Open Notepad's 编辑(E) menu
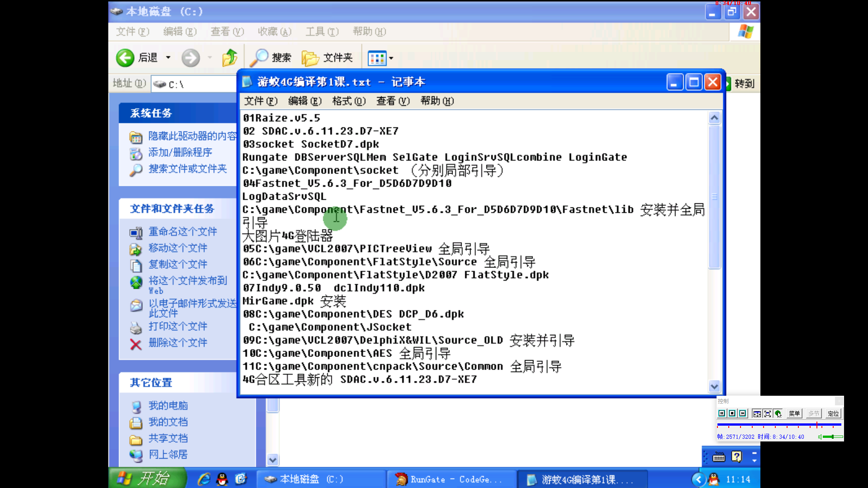The image size is (868, 488). coord(305,101)
